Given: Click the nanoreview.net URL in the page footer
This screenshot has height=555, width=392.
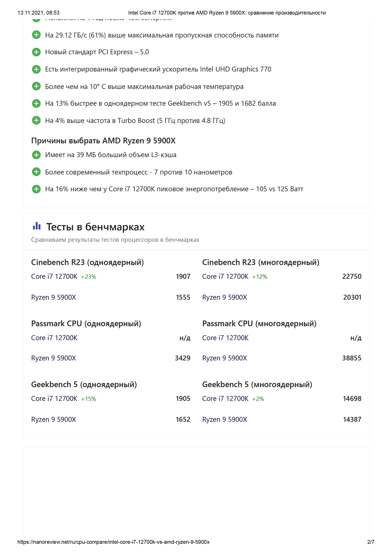Looking at the screenshot, I should coord(113,542).
